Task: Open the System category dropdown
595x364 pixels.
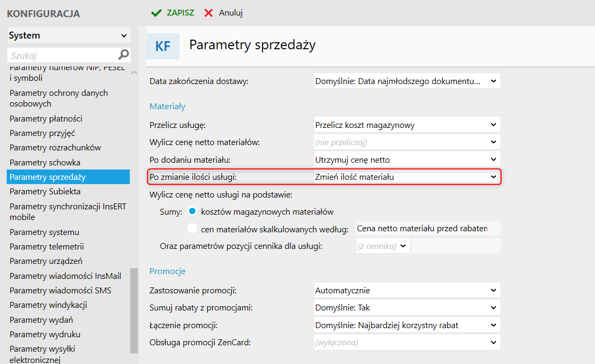Action: pyautogui.click(x=69, y=35)
